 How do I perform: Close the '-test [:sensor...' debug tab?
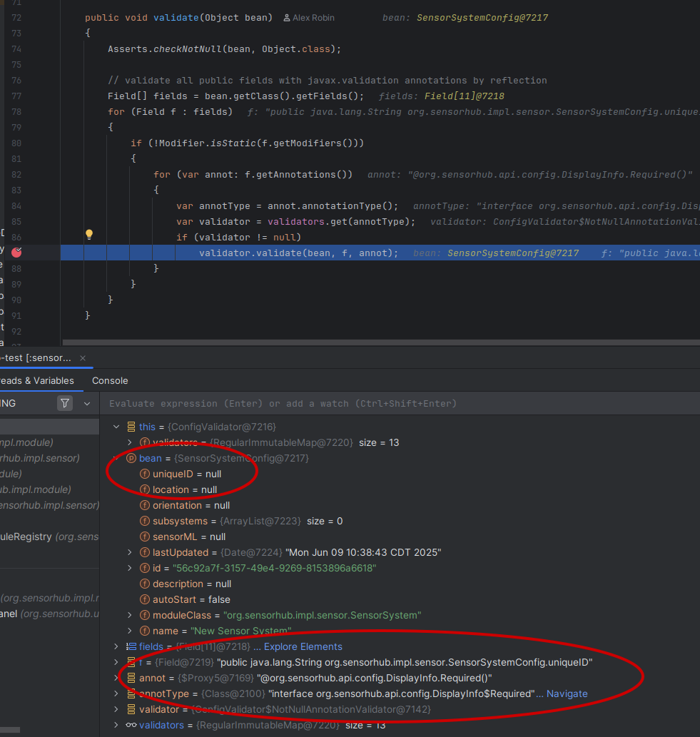(x=82, y=359)
